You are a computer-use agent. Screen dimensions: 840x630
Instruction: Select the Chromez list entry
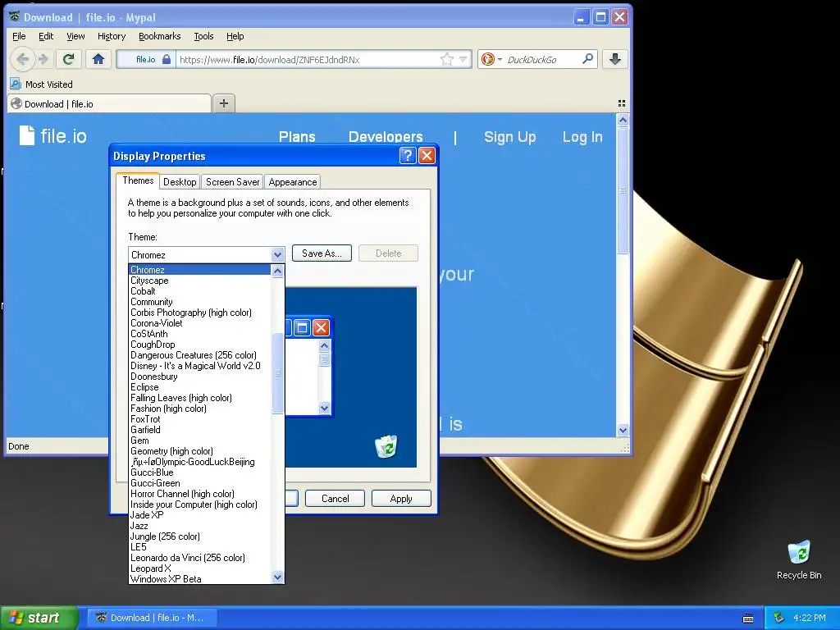click(200, 269)
